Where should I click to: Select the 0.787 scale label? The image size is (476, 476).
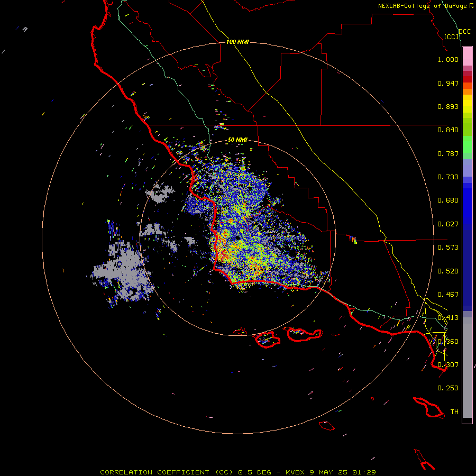[448, 153]
